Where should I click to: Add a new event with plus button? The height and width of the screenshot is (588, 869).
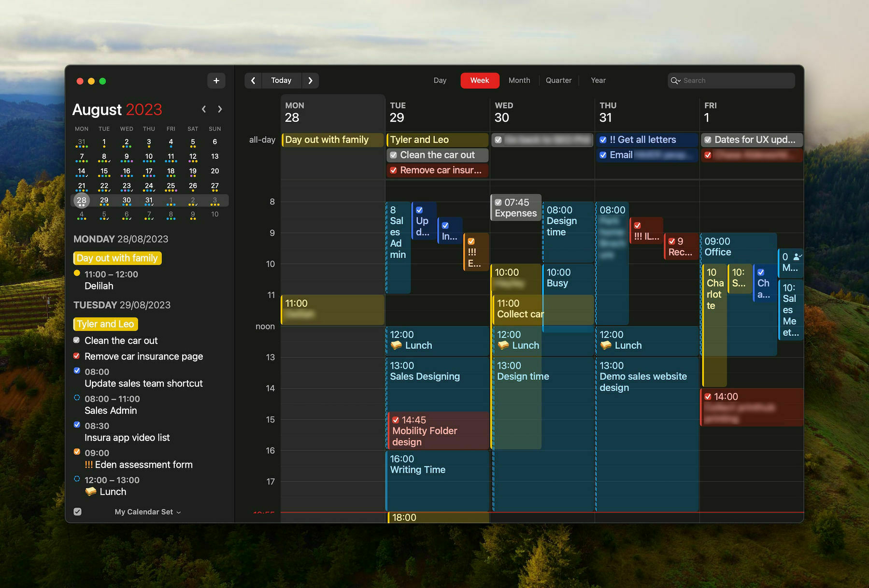point(216,81)
